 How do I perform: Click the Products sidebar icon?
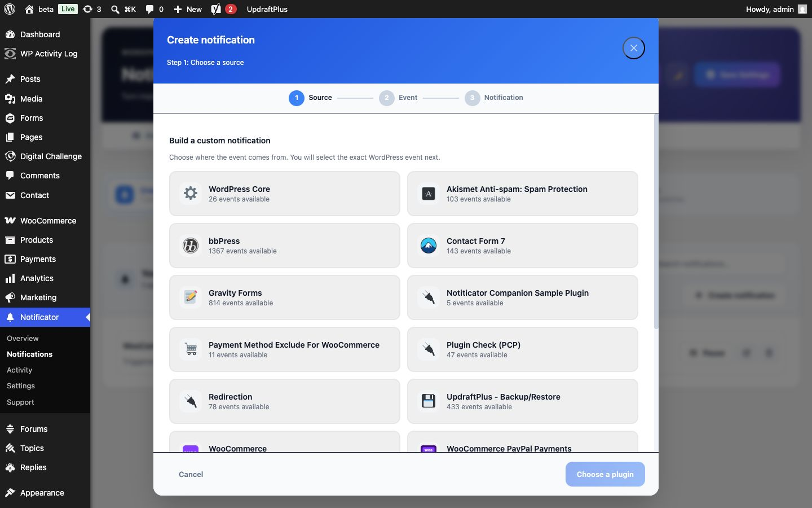coord(10,240)
